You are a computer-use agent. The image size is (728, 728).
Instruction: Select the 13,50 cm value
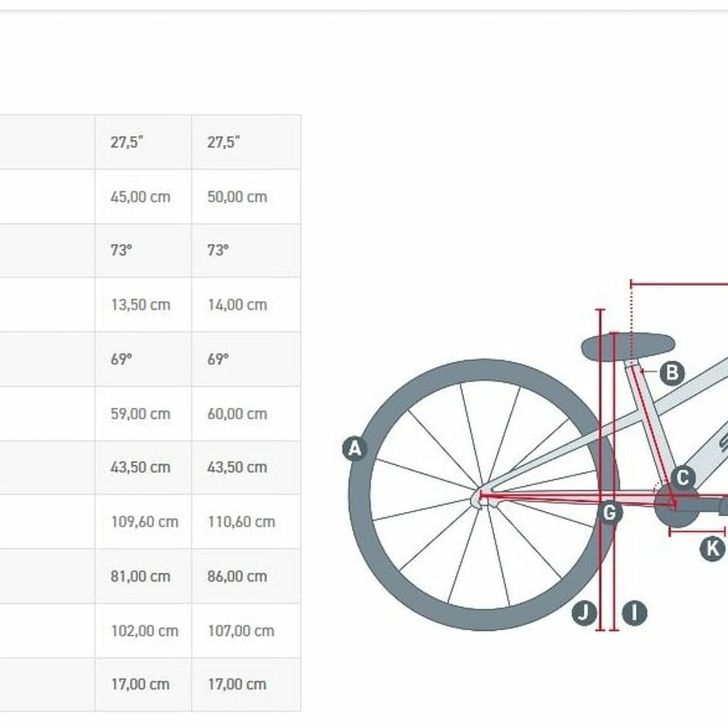coord(140,305)
